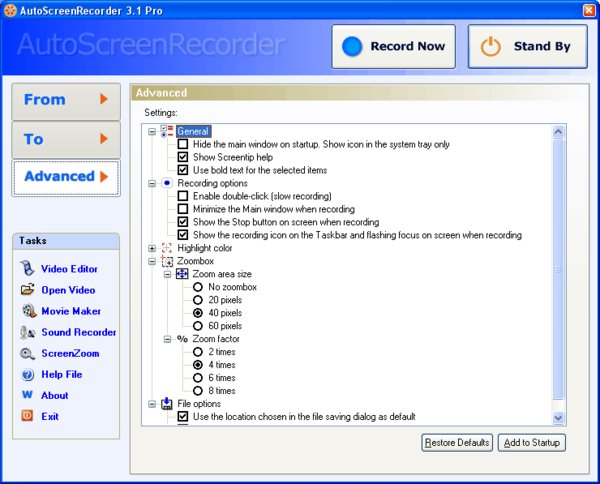Uncheck Show Screentip help
The width and height of the screenshot is (600, 484).
[183, 157]
